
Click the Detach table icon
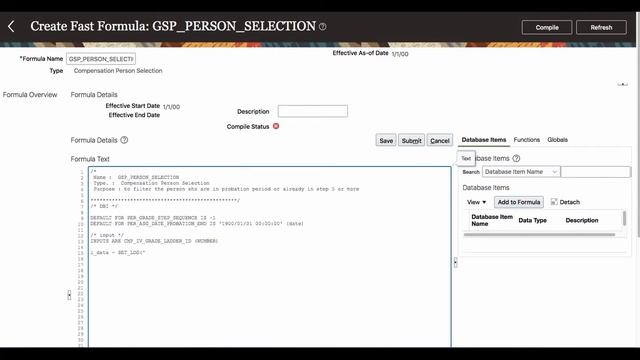click(x=554, y=202)
